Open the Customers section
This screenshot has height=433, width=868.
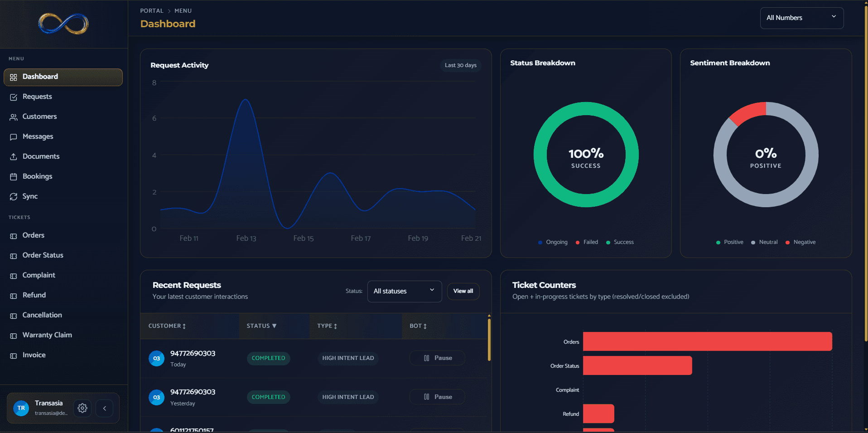click(x=39, y=117)
